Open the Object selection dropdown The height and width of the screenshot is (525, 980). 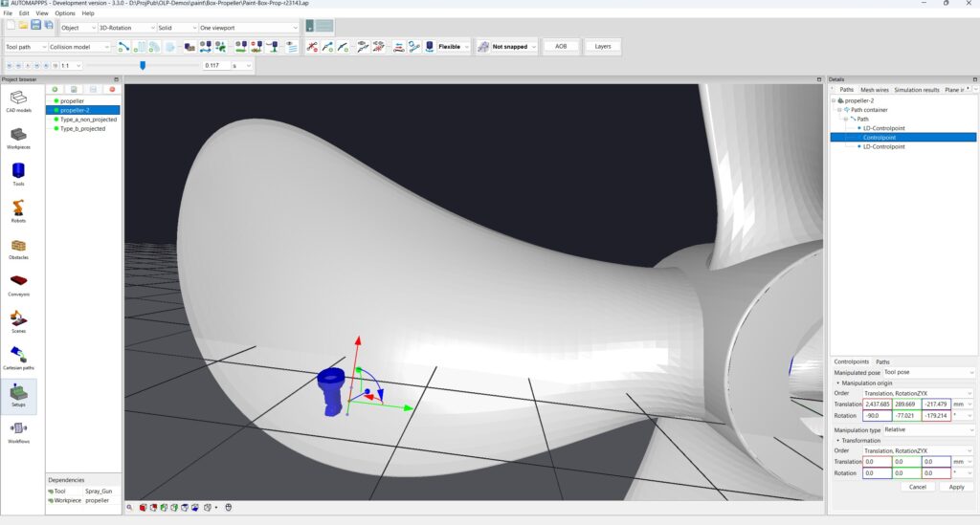(78, 28)
